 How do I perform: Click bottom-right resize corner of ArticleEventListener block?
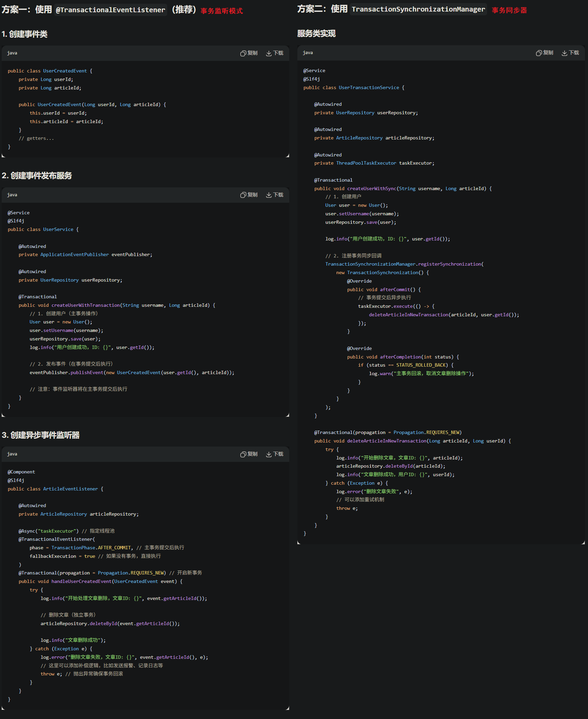(288, 708)
